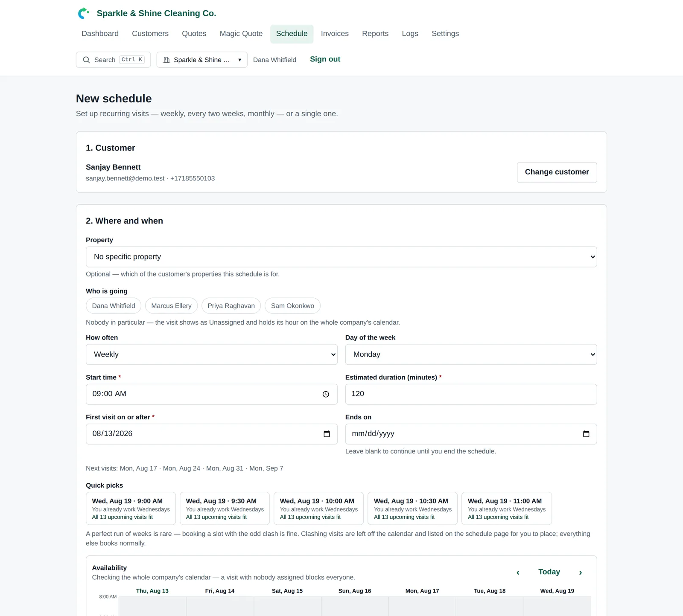Click sanjay.bennett@demo.test contact line
This screenshot has height=616, width=683.
(x=150, y=178)
